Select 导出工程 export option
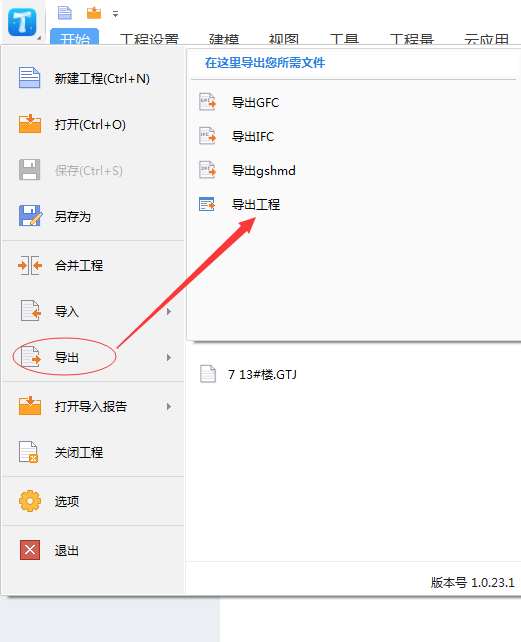Image resolution: width=521 pixels, height=642 pixels. 256,204
